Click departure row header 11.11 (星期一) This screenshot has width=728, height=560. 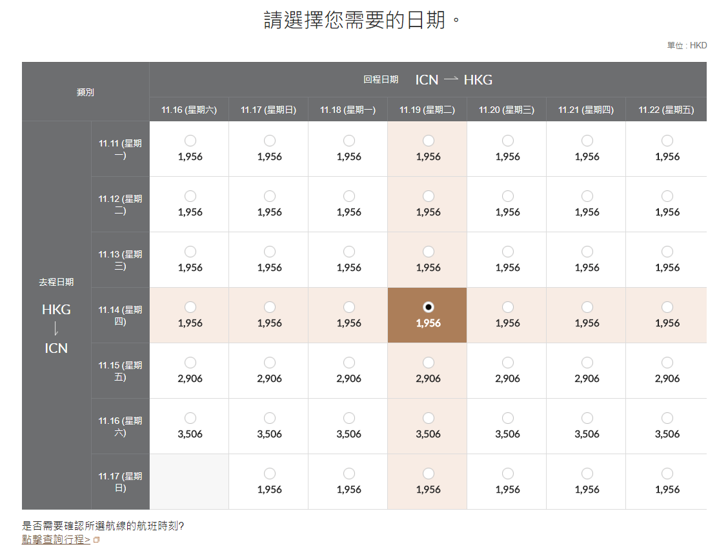(x=120, y=149)
